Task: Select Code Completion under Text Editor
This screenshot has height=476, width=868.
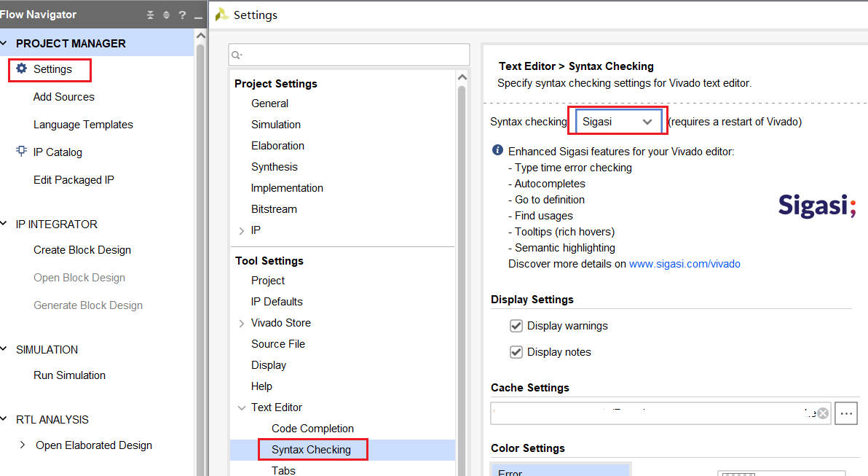Action: tap(312, 429)
